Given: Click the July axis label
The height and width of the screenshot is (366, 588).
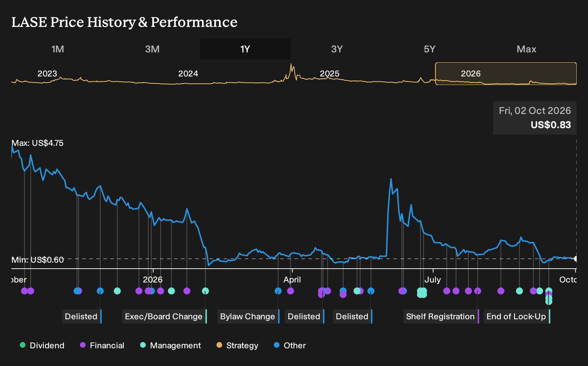Looking at the screenshot, I should pos(433,280).
